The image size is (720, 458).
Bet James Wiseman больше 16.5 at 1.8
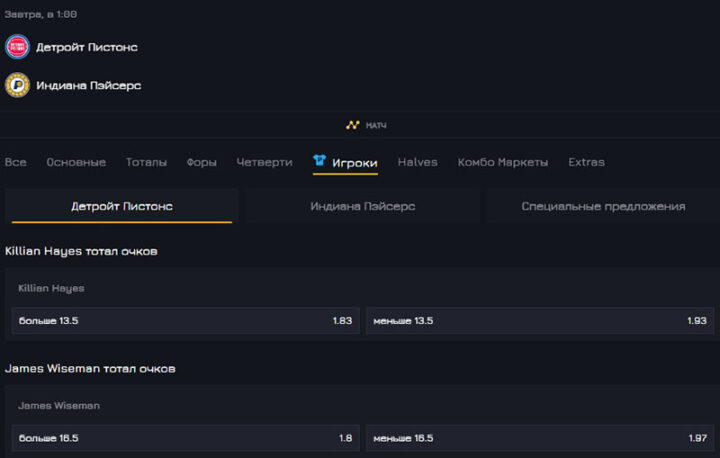click(185, 438)
